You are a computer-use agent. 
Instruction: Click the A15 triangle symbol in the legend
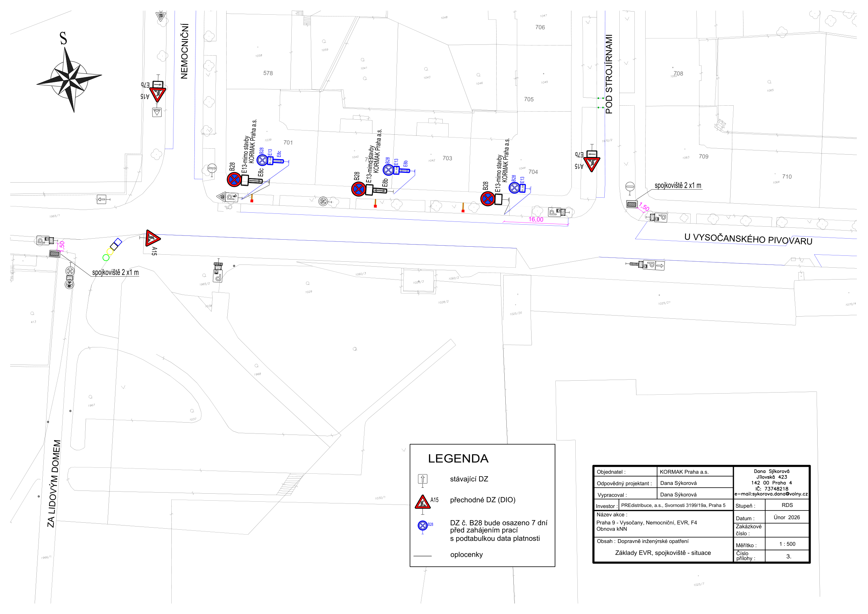[x=422, y=502]
